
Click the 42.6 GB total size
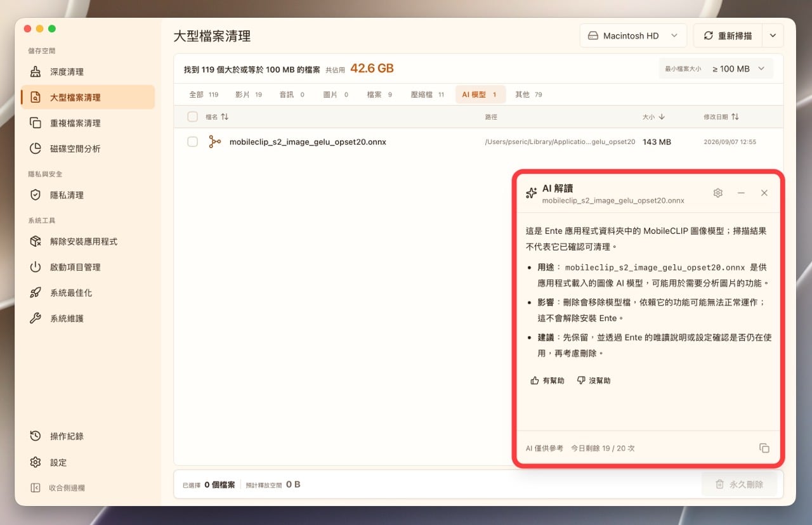(372, 68)
